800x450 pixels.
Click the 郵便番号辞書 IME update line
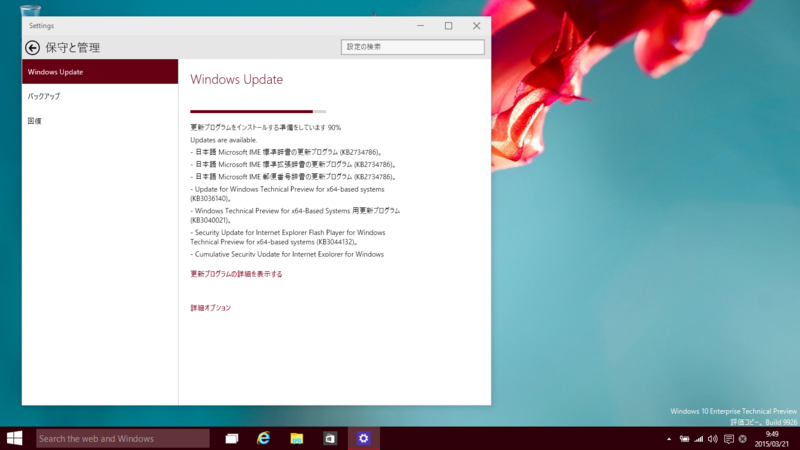pyautogui.click(x=293, y=177)
